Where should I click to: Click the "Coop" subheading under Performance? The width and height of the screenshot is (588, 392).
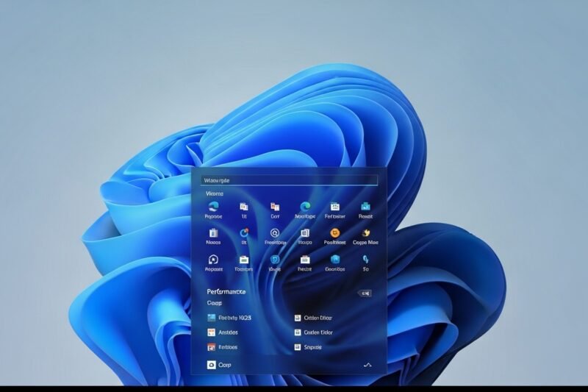pos(215,303)
